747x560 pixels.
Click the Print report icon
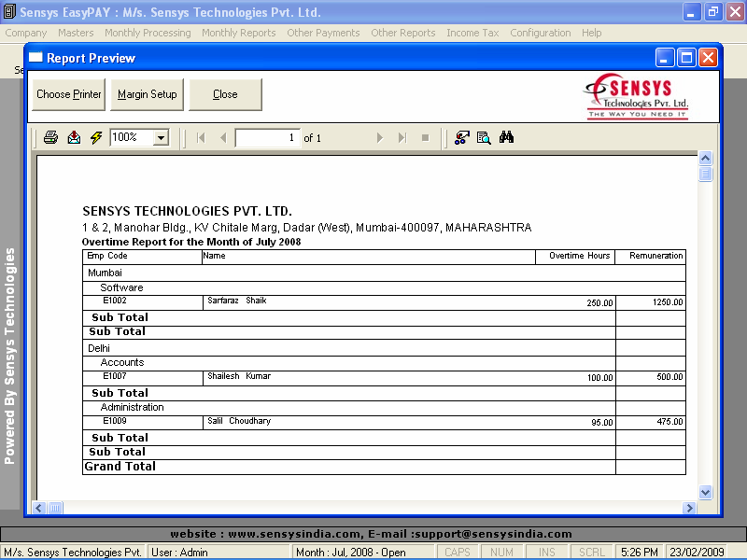51,137
